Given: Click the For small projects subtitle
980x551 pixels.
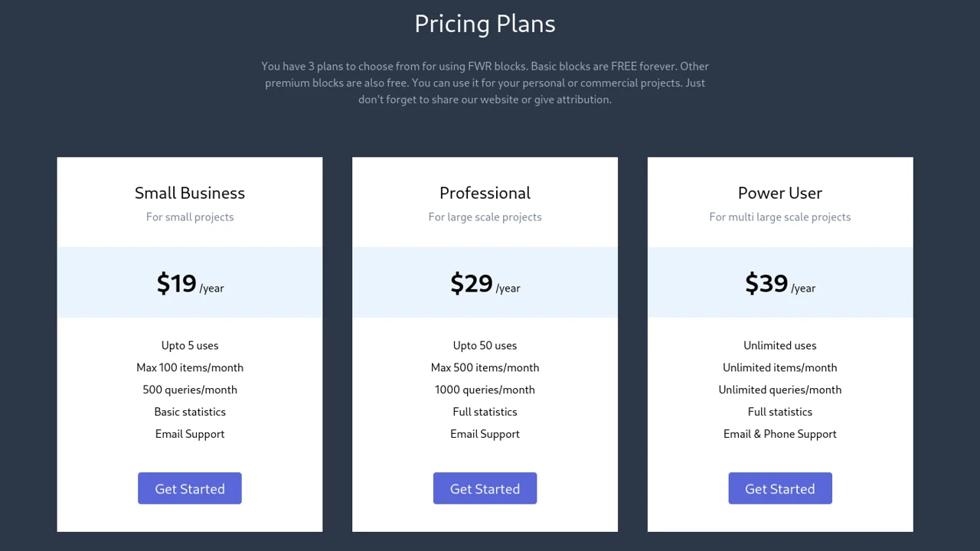Looking at the screenshot, I should 190,217.
